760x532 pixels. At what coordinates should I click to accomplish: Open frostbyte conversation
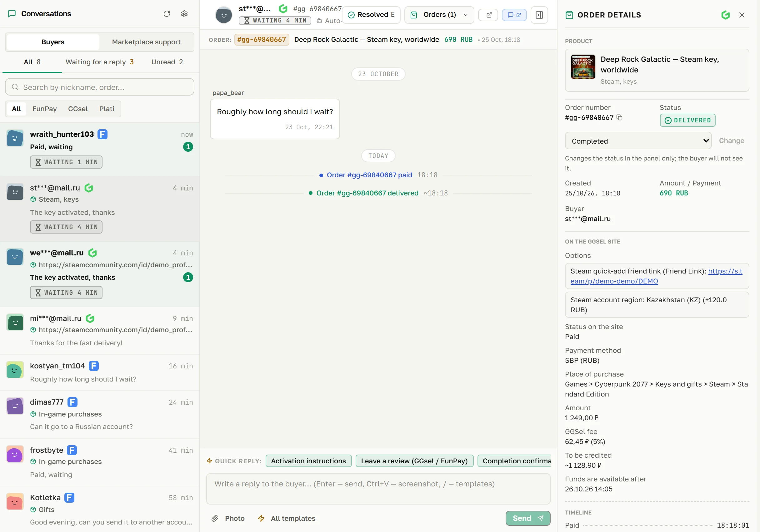[x=100, y=462]
